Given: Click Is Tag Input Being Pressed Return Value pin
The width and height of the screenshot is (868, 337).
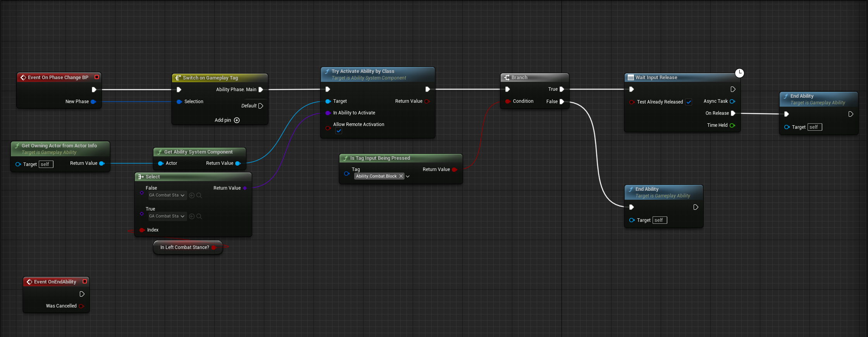Looking at the screenshot, I should [455, 169].
